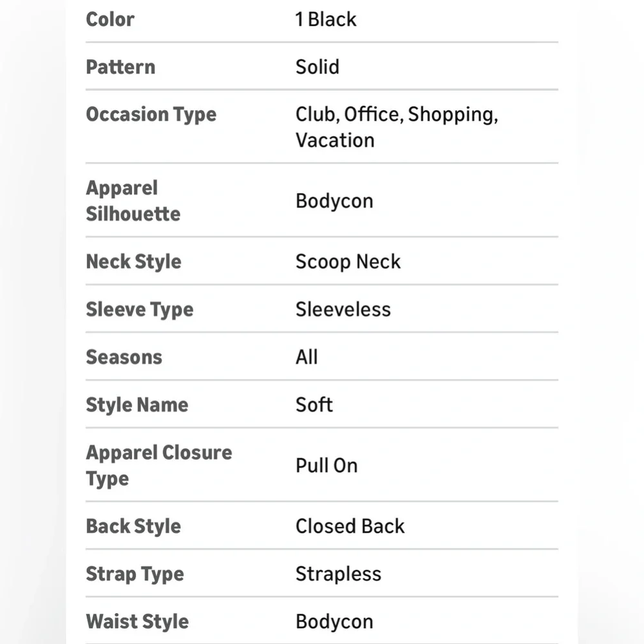
Task: Select the Occasion Type label
Action: point(151,115)
